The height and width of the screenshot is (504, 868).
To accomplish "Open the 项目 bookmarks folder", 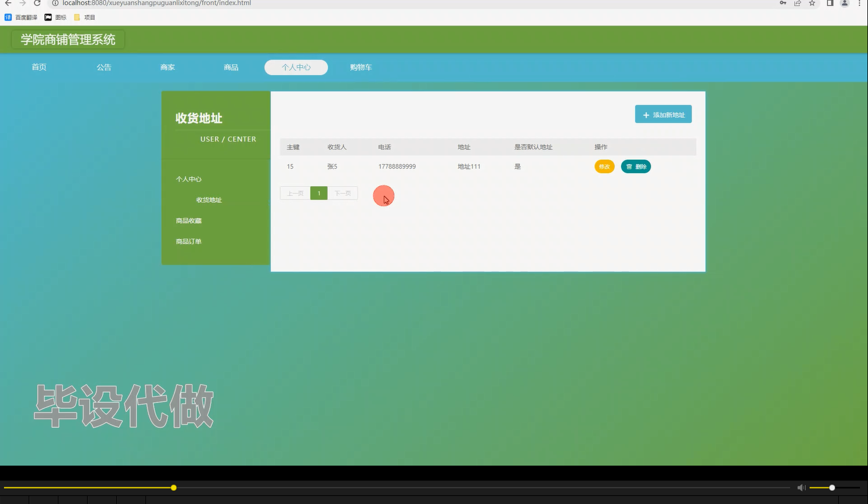I will [x=85, y=17].
